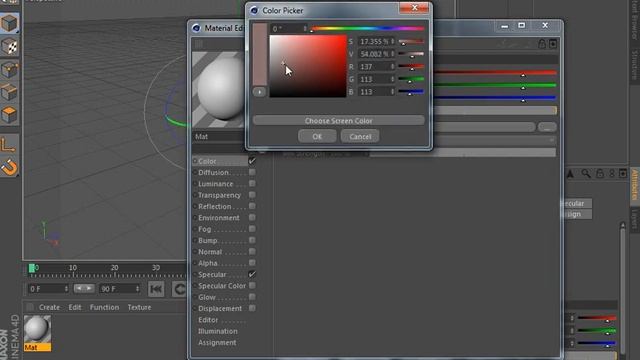Enable the Bump channel checkbox
Viewport: 640px width, 360px height.
pos(252,240)
